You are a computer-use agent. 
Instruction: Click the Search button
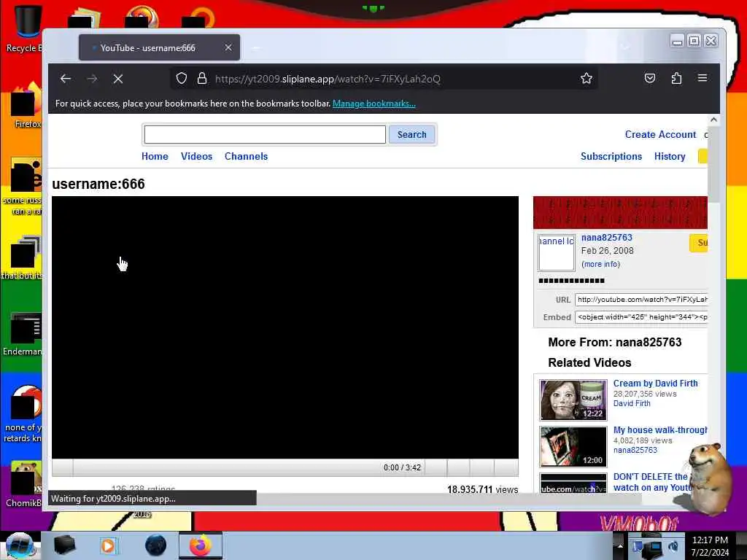click(411, 134)
